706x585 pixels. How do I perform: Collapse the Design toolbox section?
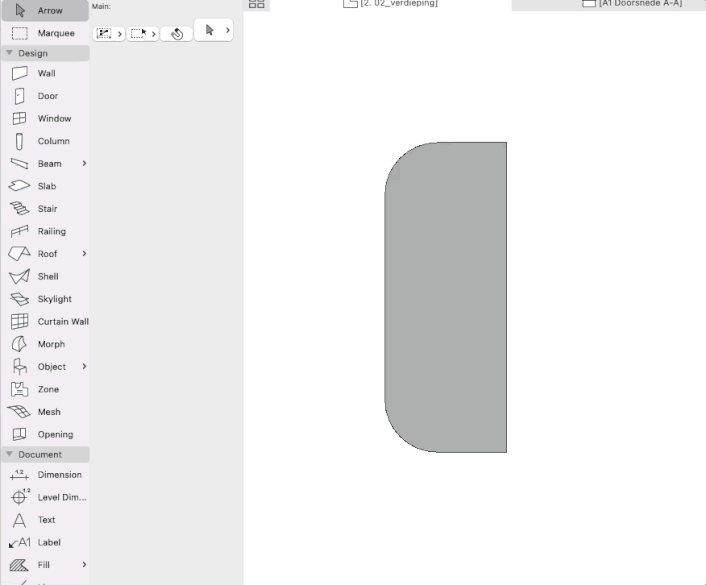(9, 53)
